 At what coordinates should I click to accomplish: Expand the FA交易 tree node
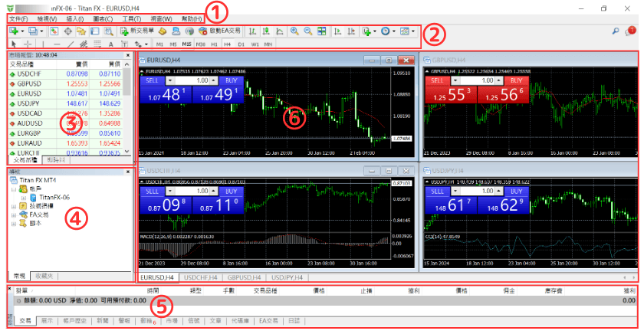click(x=12, y=215)
